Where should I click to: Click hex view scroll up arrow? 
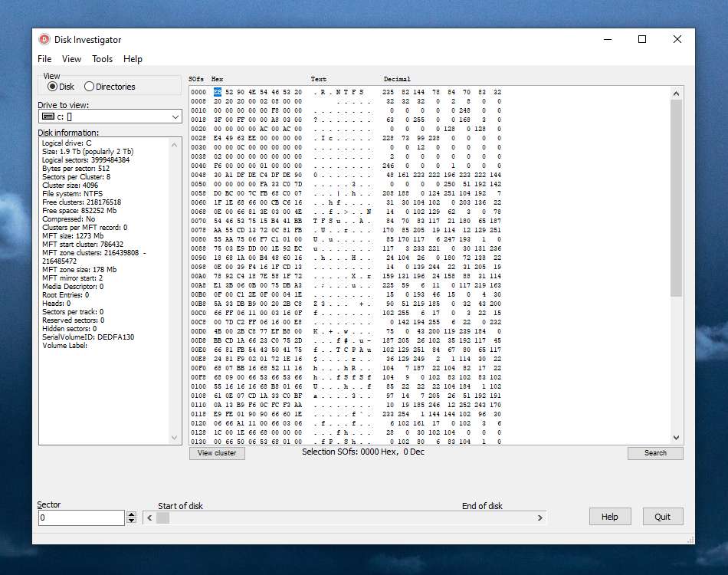pos(676,94)
